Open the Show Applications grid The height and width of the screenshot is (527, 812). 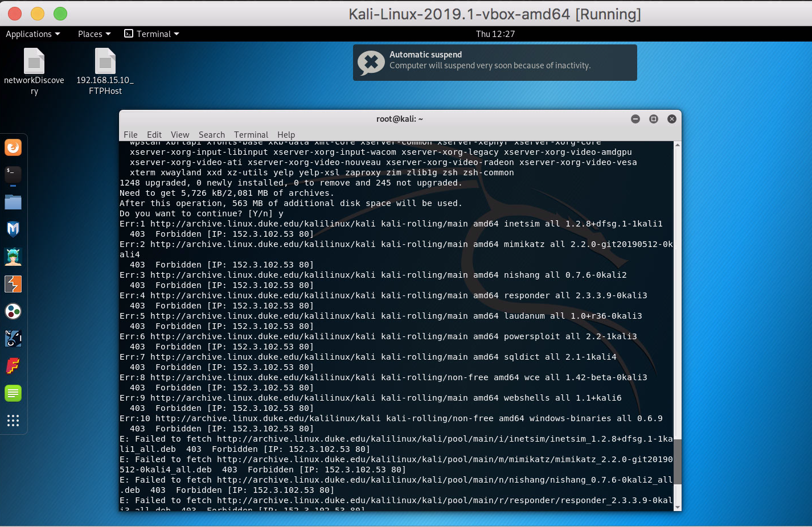point(13,420)
